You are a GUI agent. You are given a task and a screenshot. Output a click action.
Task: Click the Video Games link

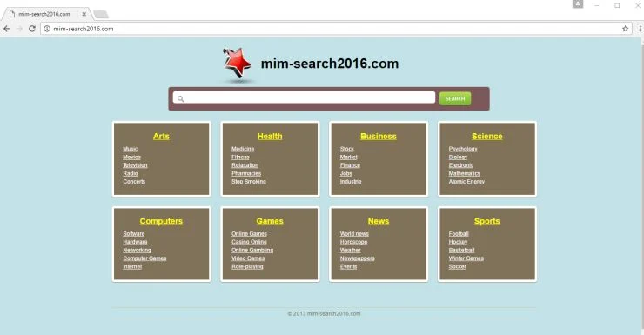pyautogui.click(x=248, y=258)
